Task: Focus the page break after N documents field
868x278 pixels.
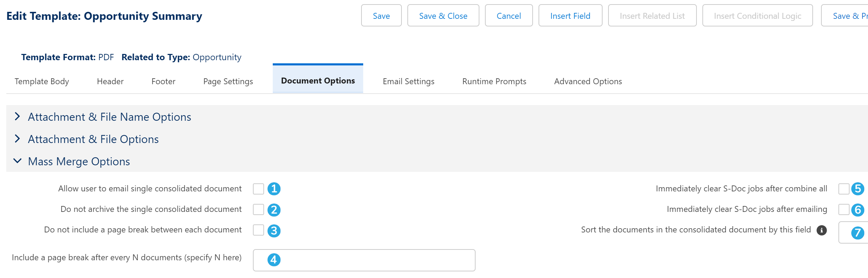Action: coord(364,260)
